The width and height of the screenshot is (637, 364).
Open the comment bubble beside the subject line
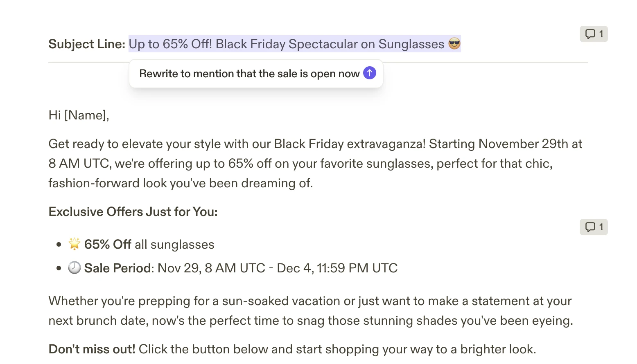tap(593, 34)
